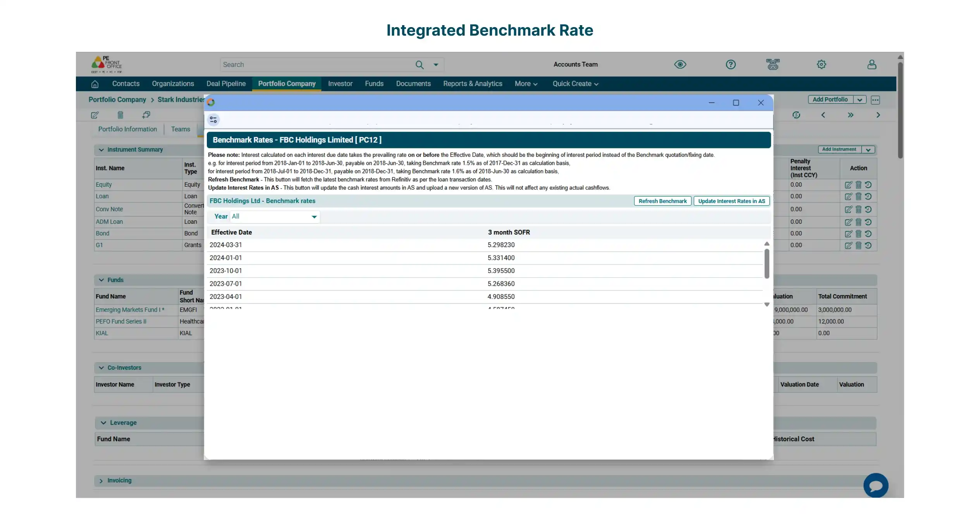Collapse the Leverage section
This screenshot has width=980, height=515.
pyautogui.click(x=103, y=423)
